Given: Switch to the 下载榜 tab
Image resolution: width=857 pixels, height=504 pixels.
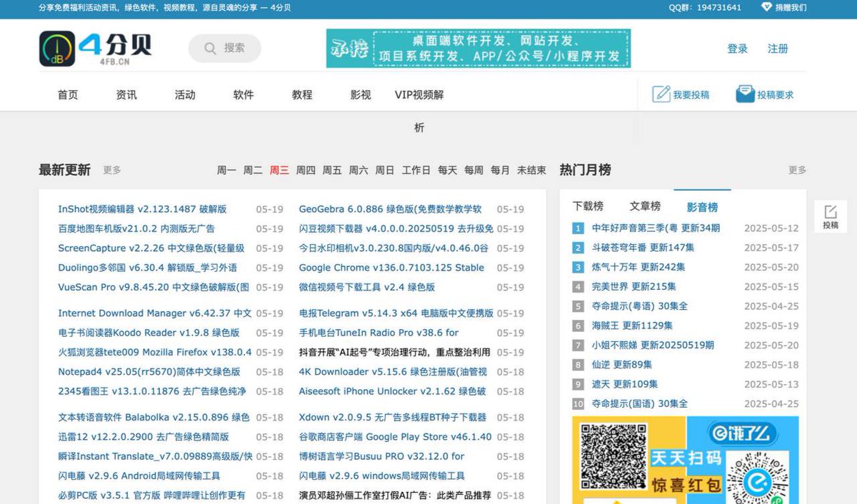Looking at the screenshot, I should click(588, 206).
